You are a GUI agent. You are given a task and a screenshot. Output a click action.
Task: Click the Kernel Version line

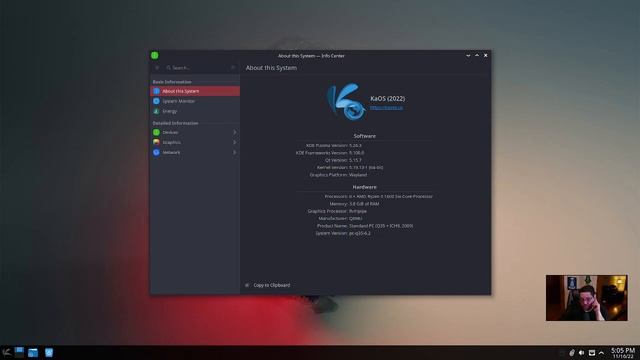pyautogui.click(x=350, y=167)
